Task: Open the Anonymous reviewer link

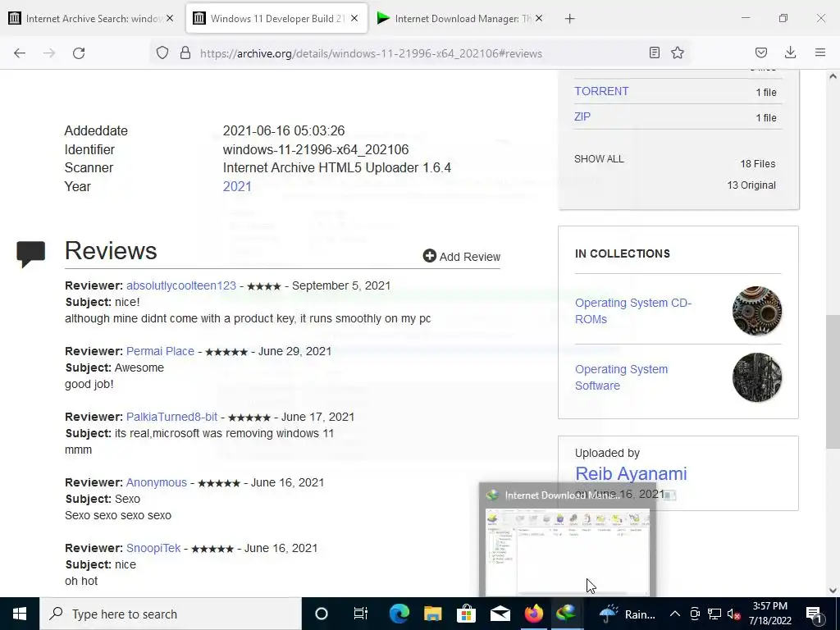Action: 157,482
